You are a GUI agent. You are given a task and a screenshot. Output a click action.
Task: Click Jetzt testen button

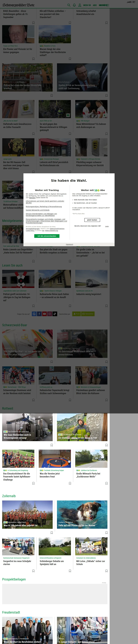(x=92, y=220)
